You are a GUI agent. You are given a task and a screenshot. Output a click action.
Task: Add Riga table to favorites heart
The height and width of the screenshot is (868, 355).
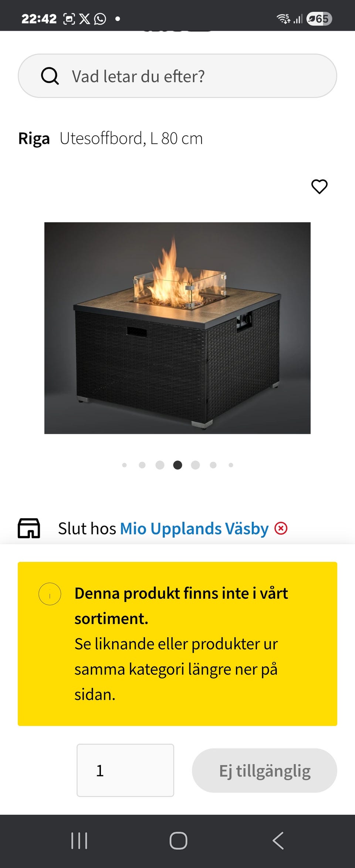(319, 186)
